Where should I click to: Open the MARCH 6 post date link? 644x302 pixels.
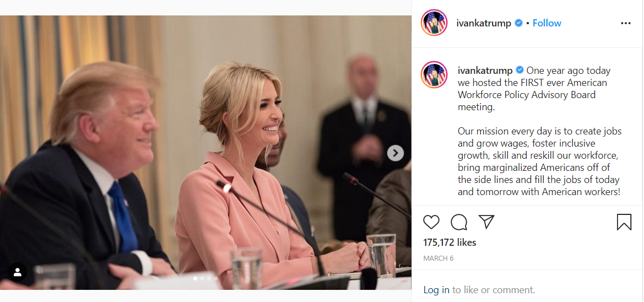[x=438, y=258]
